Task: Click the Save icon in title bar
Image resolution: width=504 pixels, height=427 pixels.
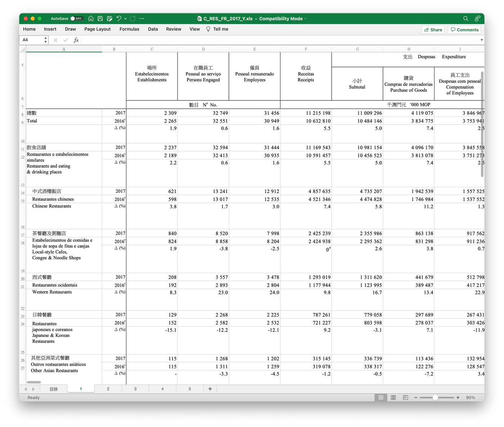Action: pyautogui.click(x=100, y=18)
